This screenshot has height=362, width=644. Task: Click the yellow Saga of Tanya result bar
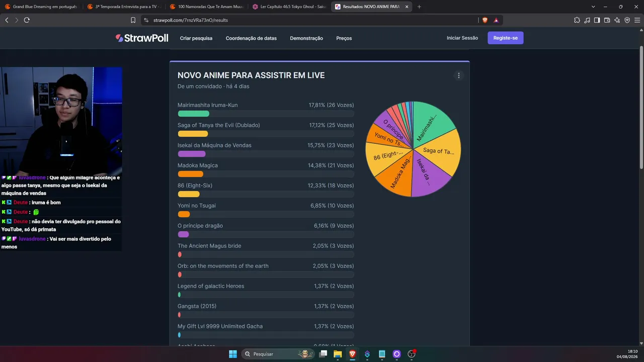pyautogui.click(x=193, y=134)
